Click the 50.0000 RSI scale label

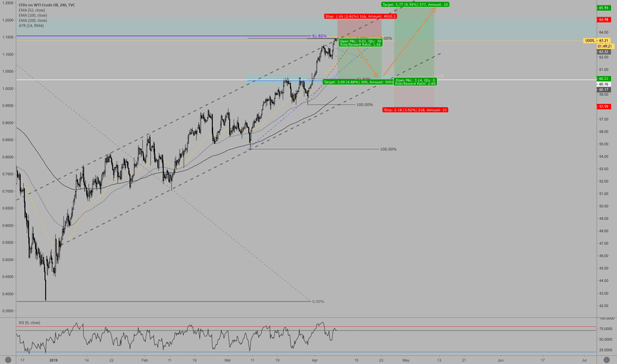[x=606, y=340]
